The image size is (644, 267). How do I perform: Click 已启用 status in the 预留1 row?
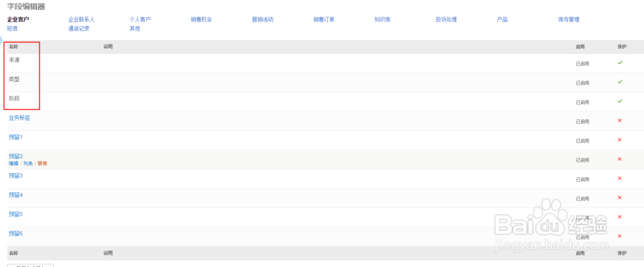coord(582,141)
